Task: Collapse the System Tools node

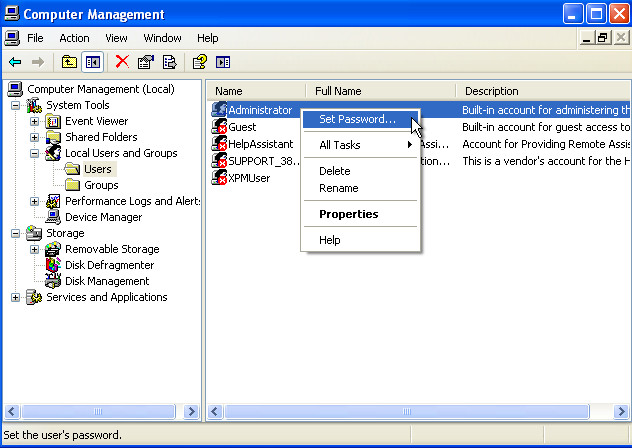Action: click(x=15, y=105)
